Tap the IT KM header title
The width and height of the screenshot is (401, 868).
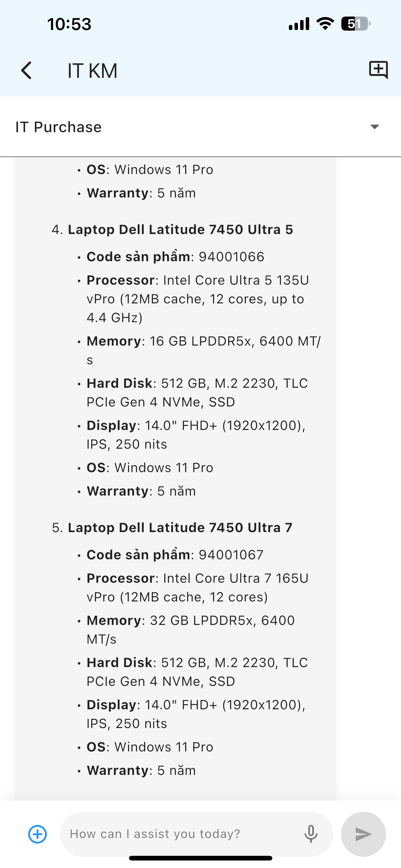tap(92, 71)
